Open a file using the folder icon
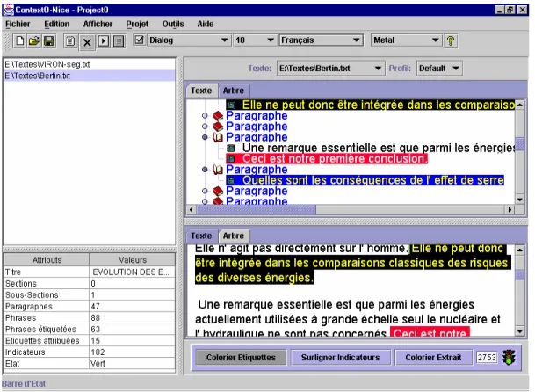 33,41
